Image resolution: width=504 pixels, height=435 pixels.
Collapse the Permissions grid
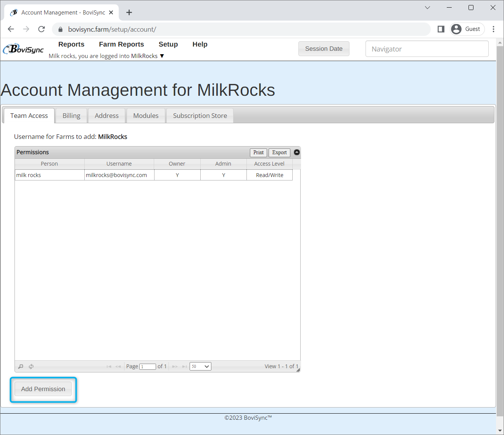(297, 152)
